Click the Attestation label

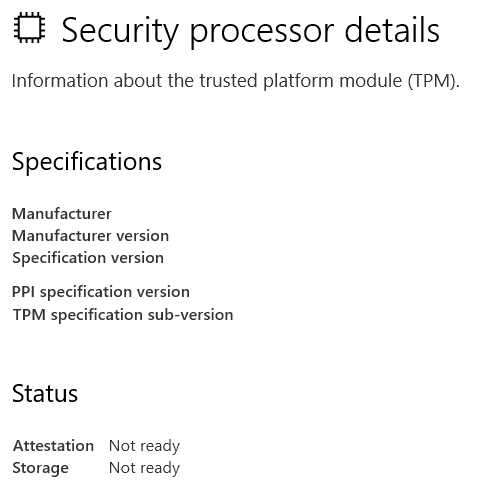pyautogui.click(x=53, y=446)
